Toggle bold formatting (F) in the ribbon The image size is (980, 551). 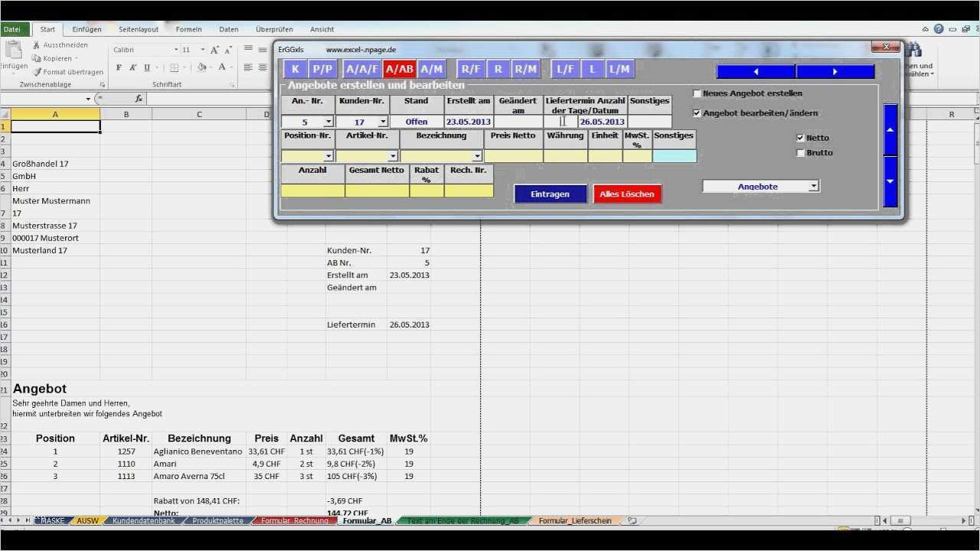coord(119,67)
